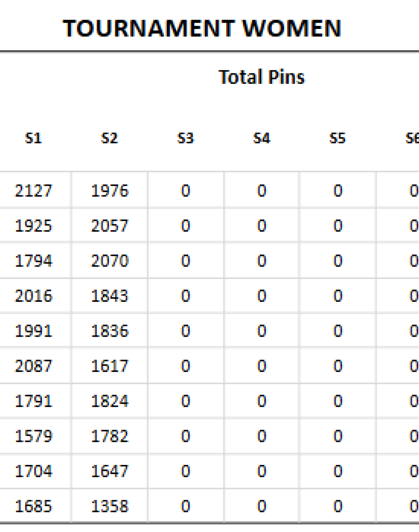Select the cell showing 2127
This screenshot has width=419, height=532.
(x=34, y=191)
